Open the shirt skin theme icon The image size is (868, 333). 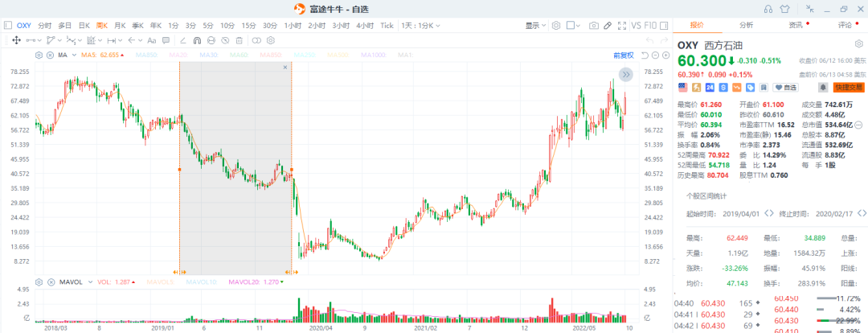[x=785, y=8]
